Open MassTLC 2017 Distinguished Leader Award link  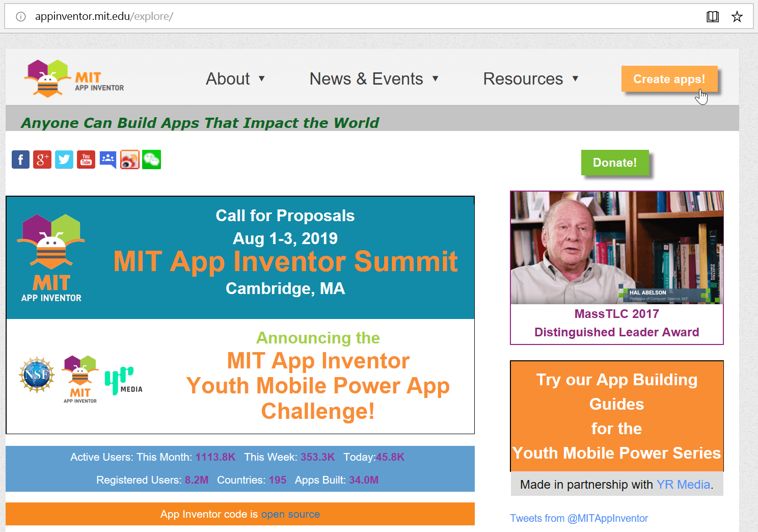pos(617,323)
